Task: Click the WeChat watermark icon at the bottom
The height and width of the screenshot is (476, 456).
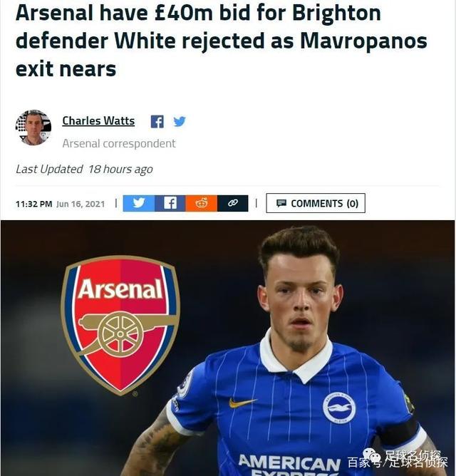Action: coord(372,455)
